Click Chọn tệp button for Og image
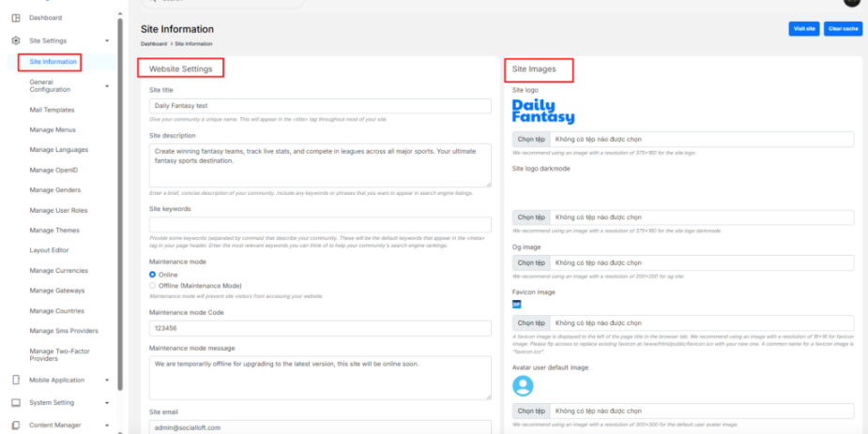This screenshot has height=434, width=868. 531,262
